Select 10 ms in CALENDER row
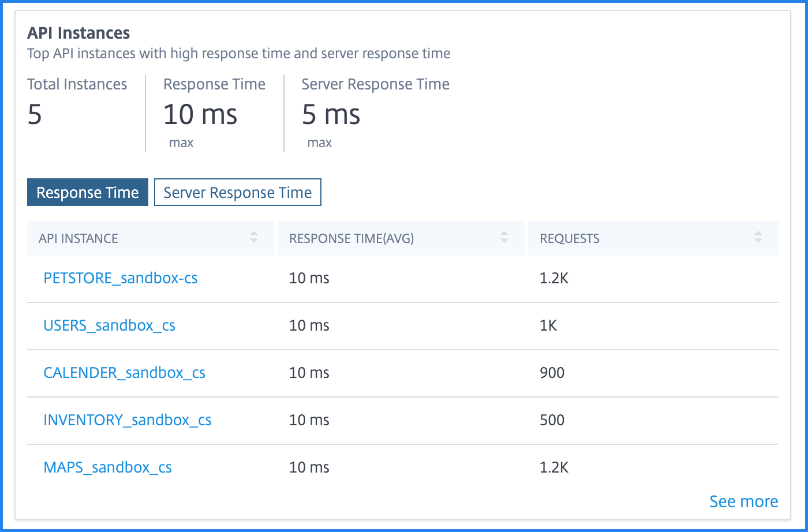The width and height of the screenshot is (808, 532). [309, 373]
